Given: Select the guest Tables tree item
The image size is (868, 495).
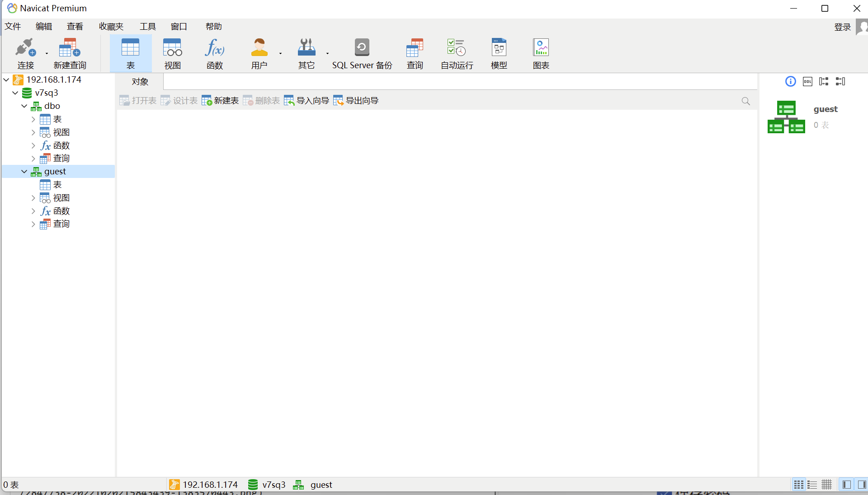Looking at the screenshot, I should pos(57,185).
